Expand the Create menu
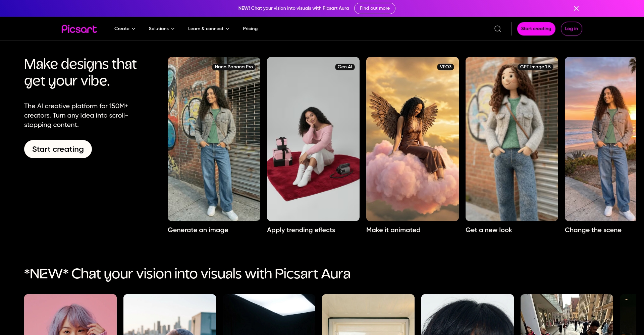The width and height of the screenshot is (644, 335). [124, 28]
